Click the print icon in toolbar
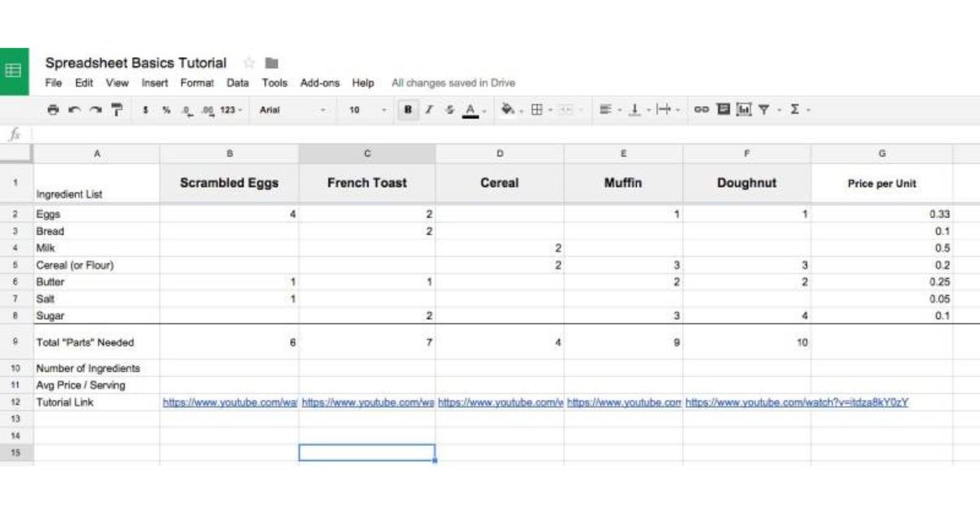The height and width of the screenshot is (514, 980). (x=53, y=109)
